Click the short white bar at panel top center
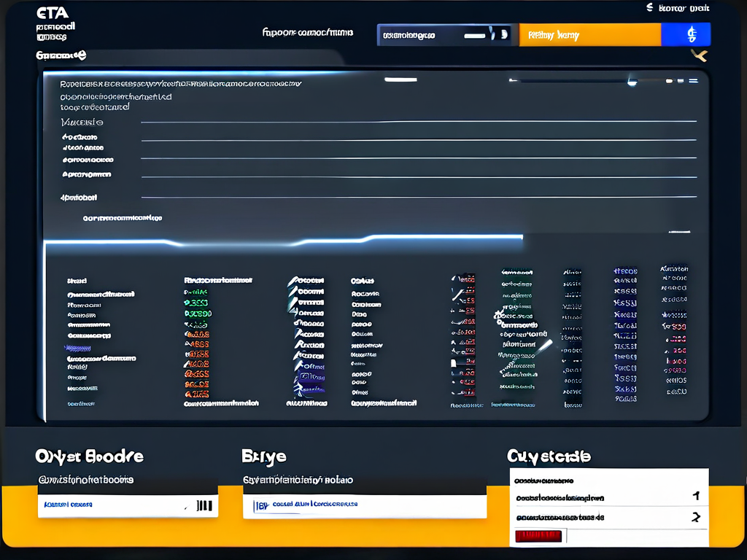Image resolution: width=747 pixels, height=560 pixels. pos(400,79)
